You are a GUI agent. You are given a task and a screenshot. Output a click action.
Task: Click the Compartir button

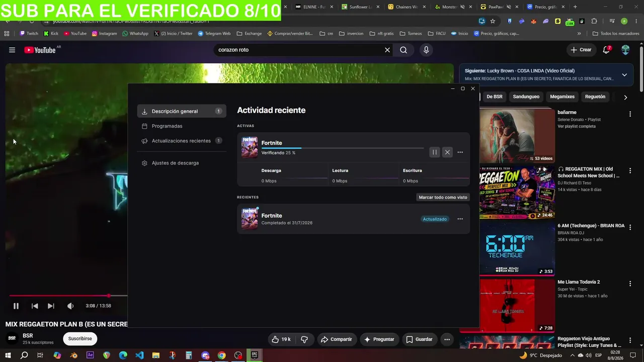click(x=336, y=339)
